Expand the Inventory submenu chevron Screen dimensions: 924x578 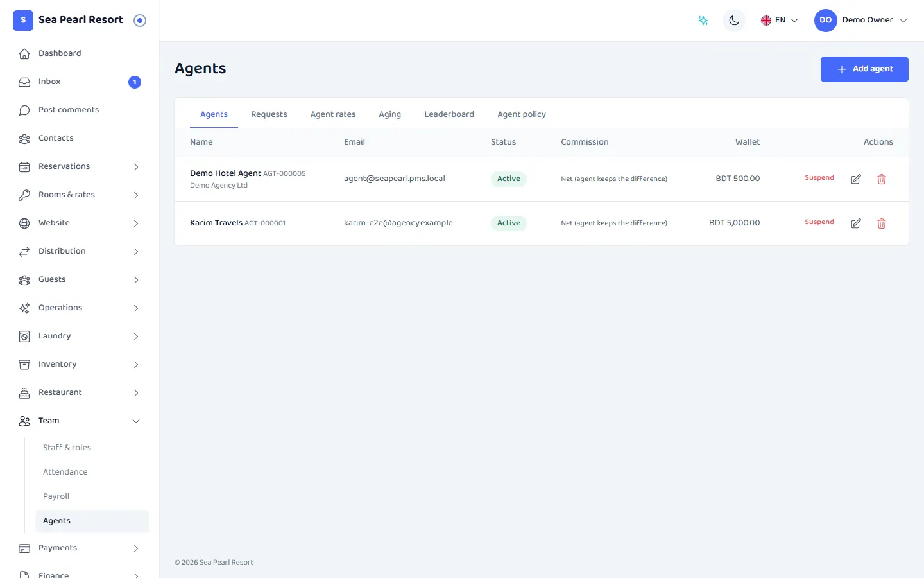point(136,365)
